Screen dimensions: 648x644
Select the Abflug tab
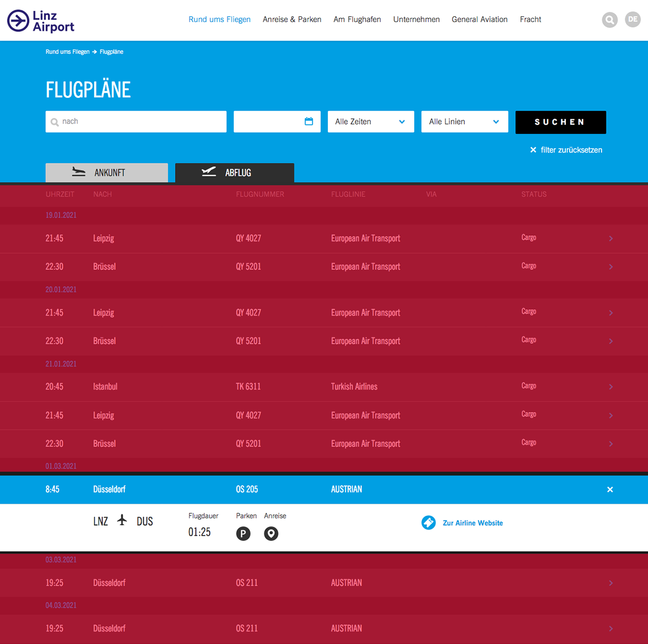tap(234, 173)
